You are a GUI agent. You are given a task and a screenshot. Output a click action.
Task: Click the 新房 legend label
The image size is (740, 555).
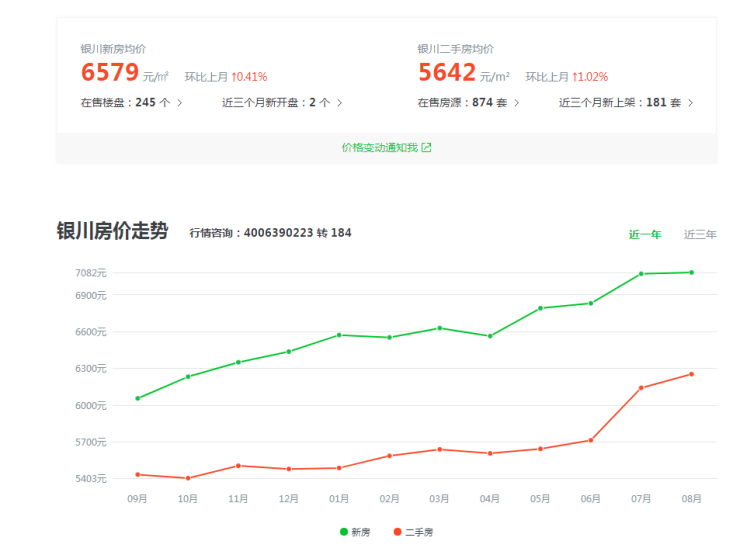click(361, 532)
